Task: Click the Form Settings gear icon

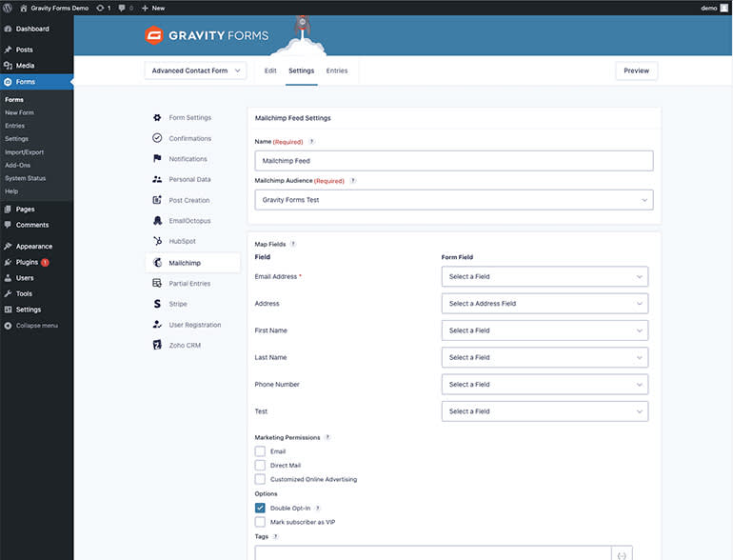Action: point(157,118)
